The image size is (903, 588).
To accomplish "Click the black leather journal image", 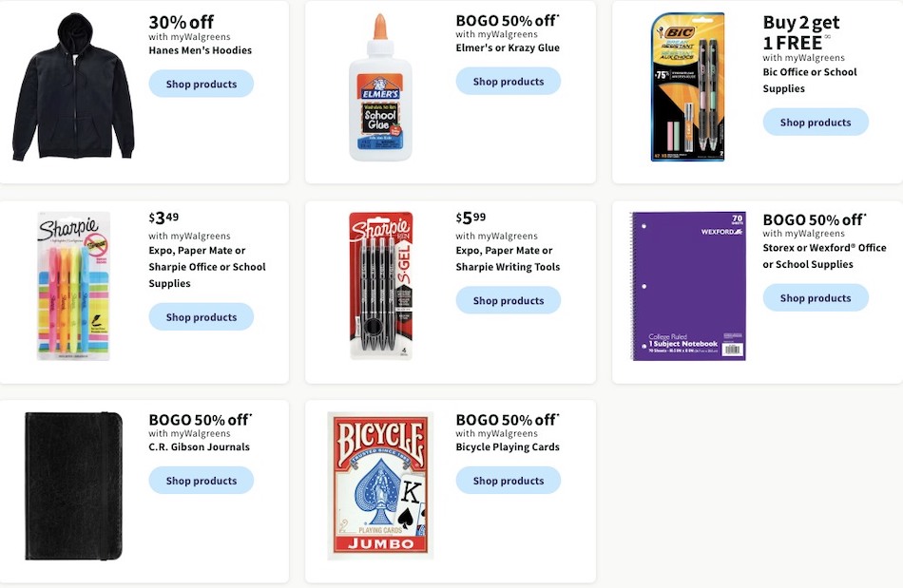I will coord(72,485).
